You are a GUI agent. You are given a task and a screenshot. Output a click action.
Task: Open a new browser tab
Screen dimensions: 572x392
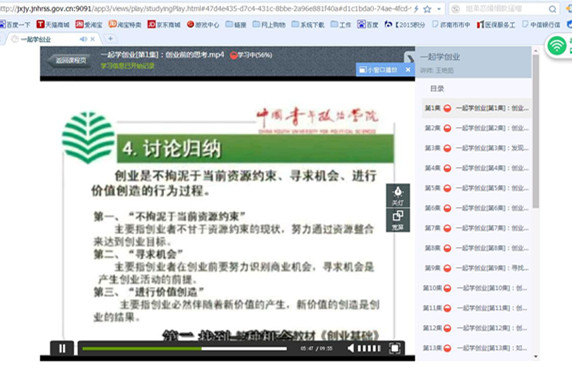click(110, 38)
